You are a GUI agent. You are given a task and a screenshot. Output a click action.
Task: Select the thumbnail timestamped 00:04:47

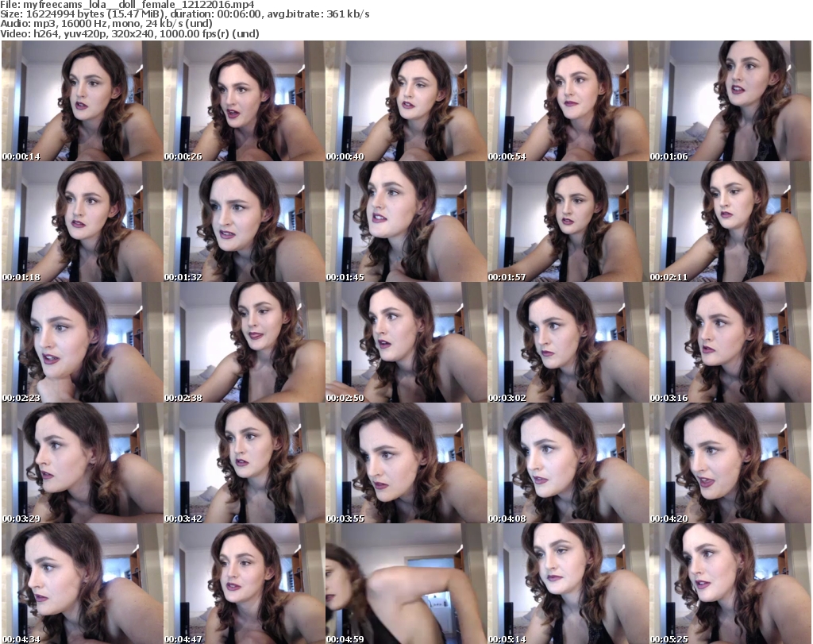tap(245, 584)
